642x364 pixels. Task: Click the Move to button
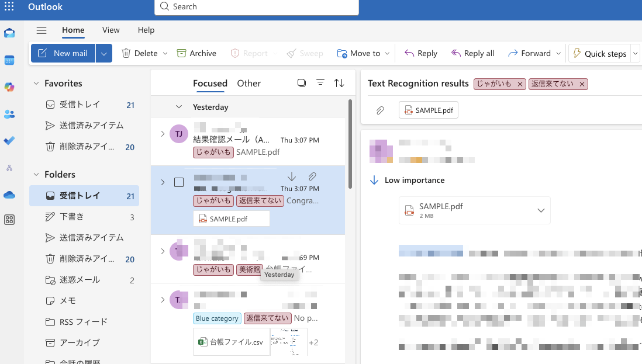[x=358, y=54]
